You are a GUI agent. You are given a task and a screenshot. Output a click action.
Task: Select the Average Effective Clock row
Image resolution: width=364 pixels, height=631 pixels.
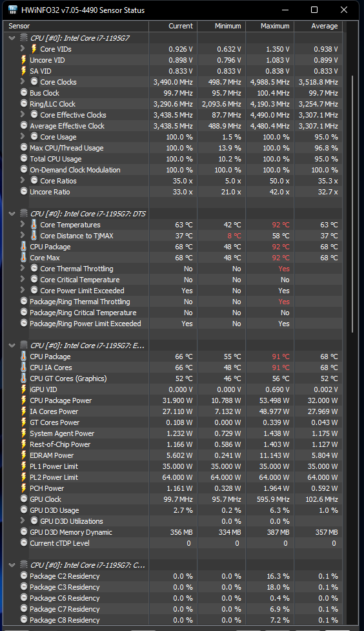tap(173, 126)
